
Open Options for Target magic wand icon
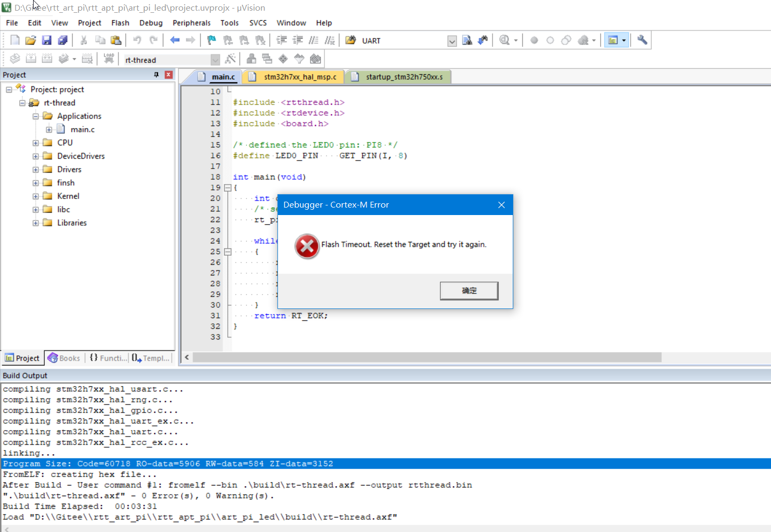pos(230,59)
